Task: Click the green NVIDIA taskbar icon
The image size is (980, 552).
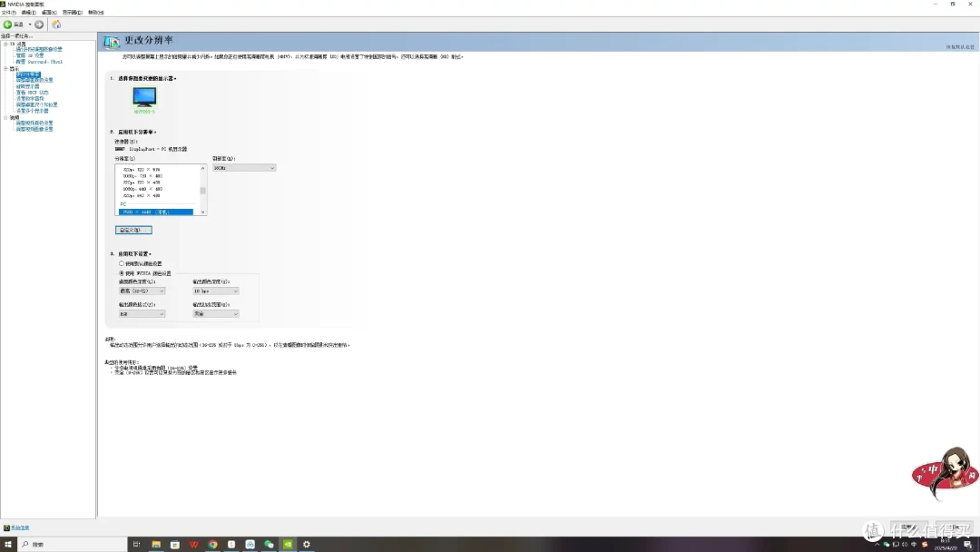Action: 288,544
